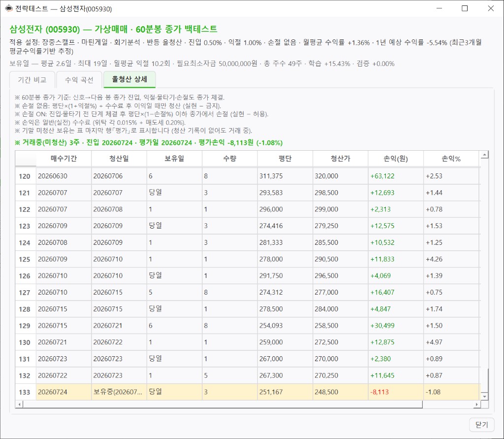Click the 청산가 column header
Viewport: 504px width, 439px height.
341,159
